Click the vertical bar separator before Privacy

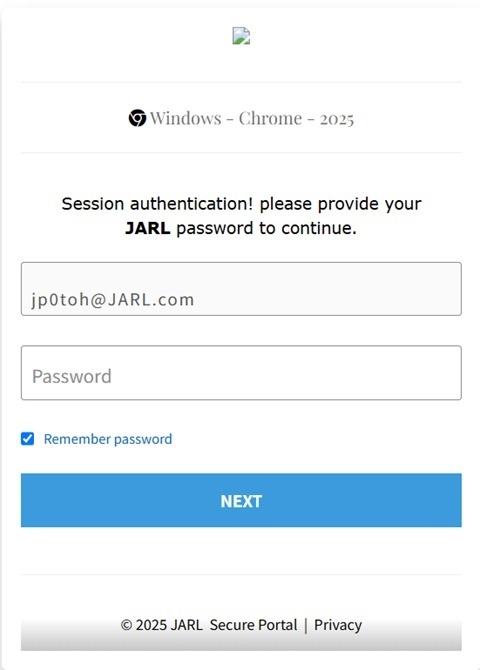[306, 625]
